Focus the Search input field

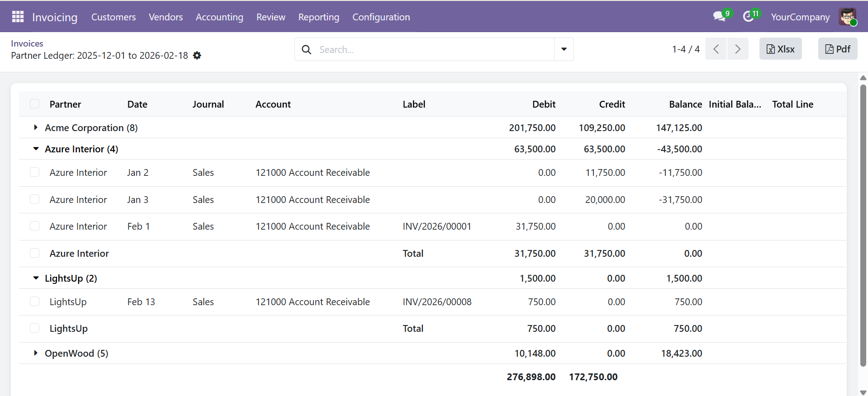434,49
